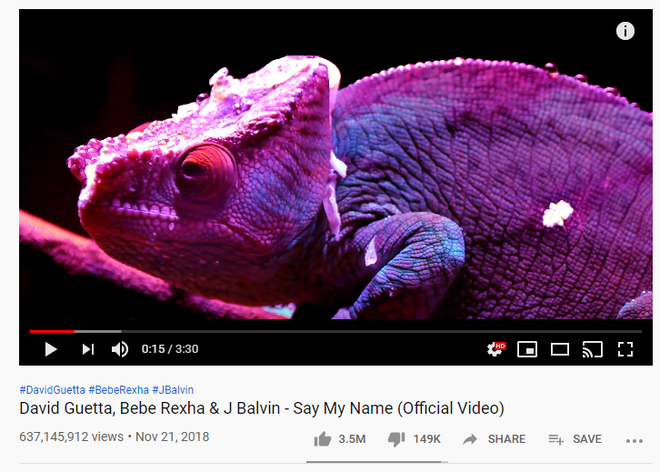Switch to theater mode
Screen dimensions: 660x472
tap(560, 349)
